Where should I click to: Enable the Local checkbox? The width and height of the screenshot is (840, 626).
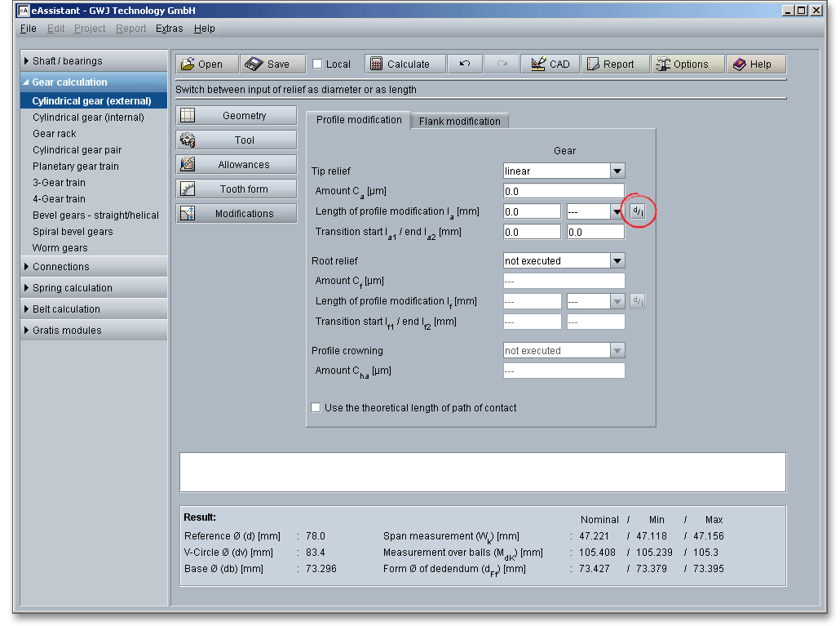point(318,64)
